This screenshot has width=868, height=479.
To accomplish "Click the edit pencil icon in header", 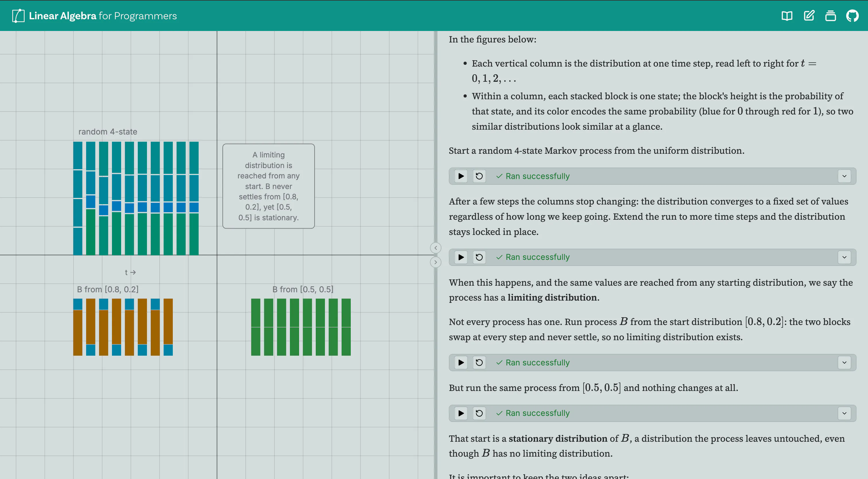I will (x=809, y=16).
